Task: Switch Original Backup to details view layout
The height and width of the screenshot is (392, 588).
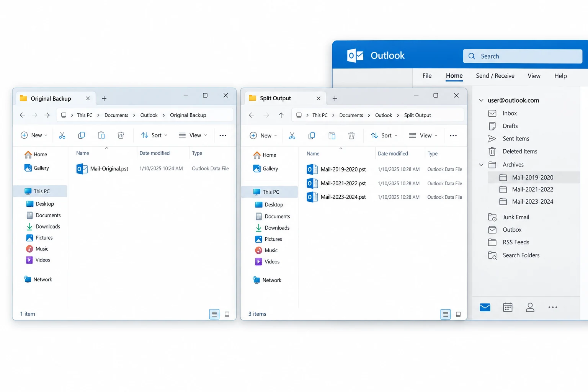Action: [214, 314]
